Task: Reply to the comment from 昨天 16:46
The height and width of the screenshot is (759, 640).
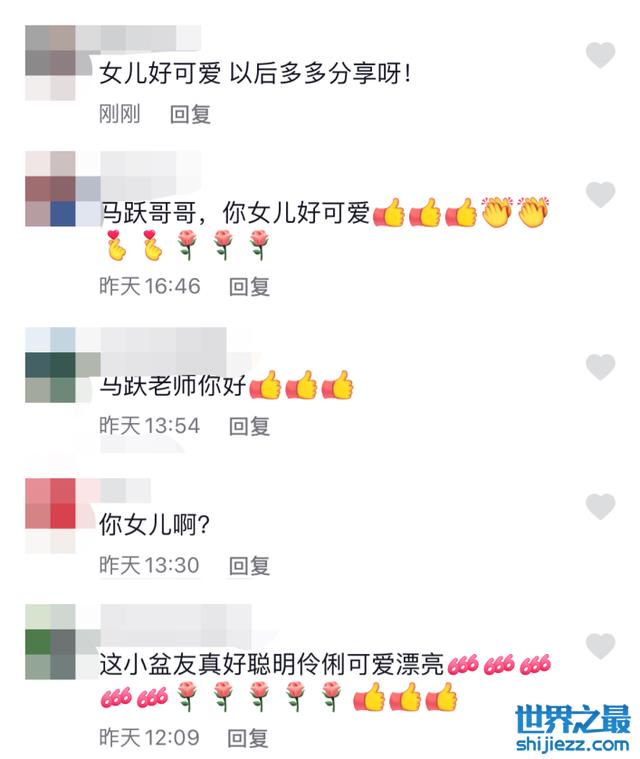Action: pos(249,287)
